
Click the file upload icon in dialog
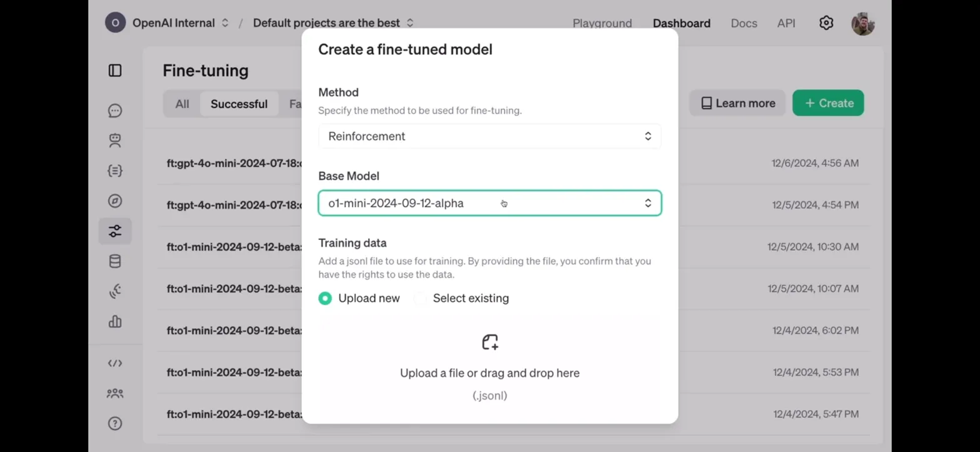coord(490,342)
